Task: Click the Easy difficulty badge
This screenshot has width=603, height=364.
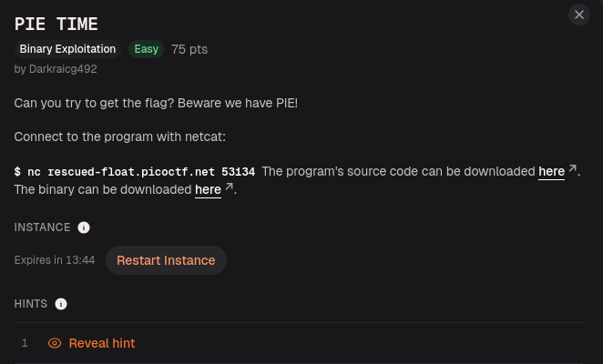Action: (146, 49)
